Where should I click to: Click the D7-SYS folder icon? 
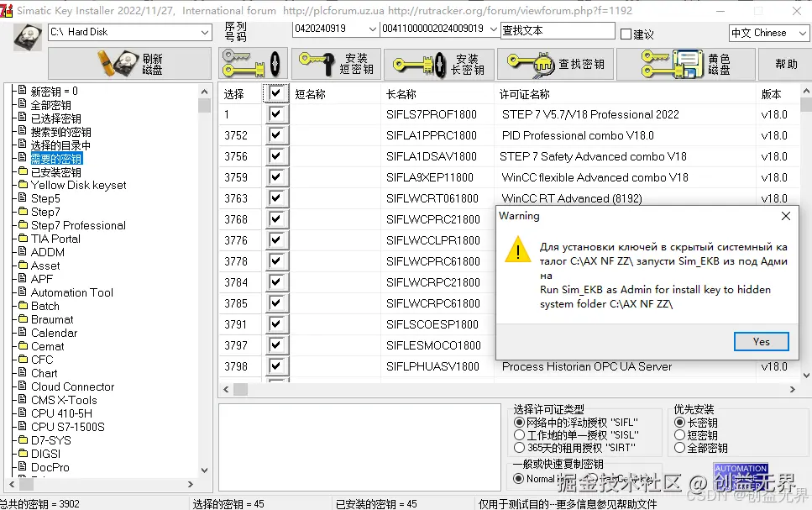pyautogui.click(x=23, y=439)
